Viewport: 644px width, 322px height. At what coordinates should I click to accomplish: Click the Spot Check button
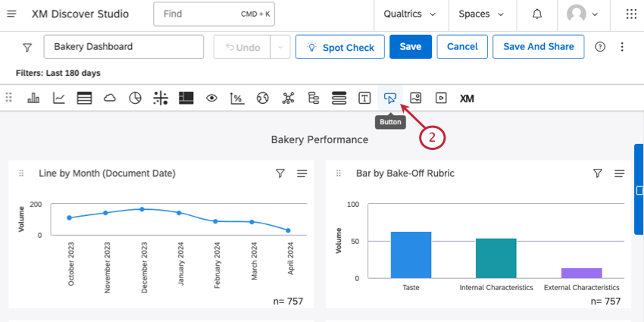339,47
